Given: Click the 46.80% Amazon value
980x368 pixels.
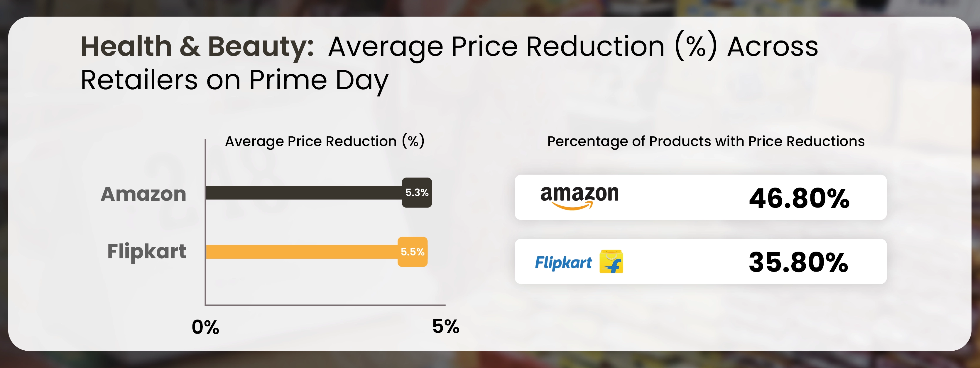Looking at the screenshot, I should (x=799, y=198).
